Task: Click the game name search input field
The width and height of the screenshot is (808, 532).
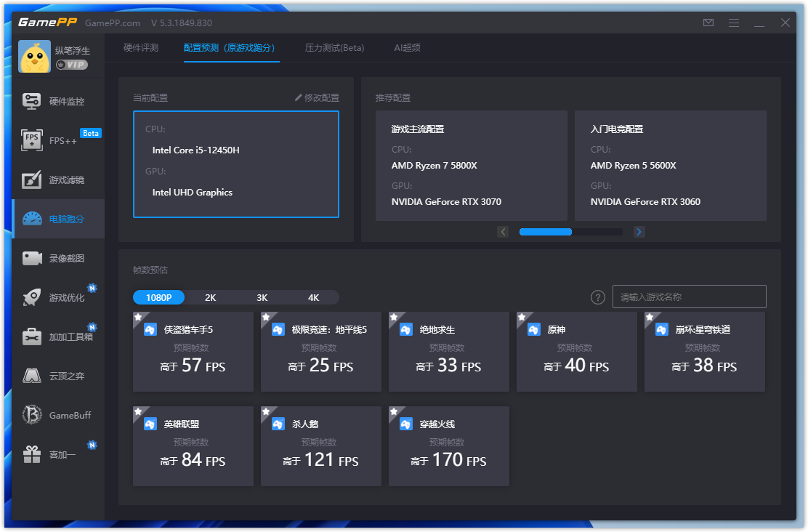Action: pos(689,297)
